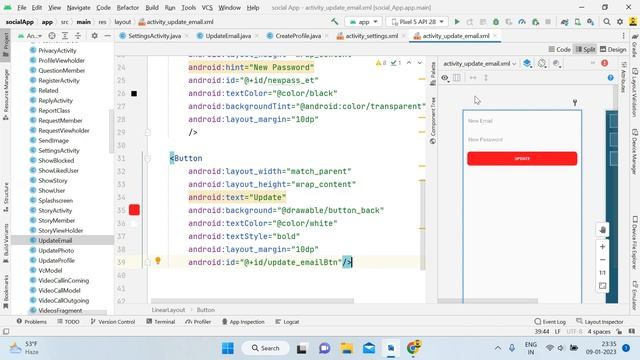The image size is (640, 360).
Task: Zoom in the layout preview
Action: (x=602, y=247)
